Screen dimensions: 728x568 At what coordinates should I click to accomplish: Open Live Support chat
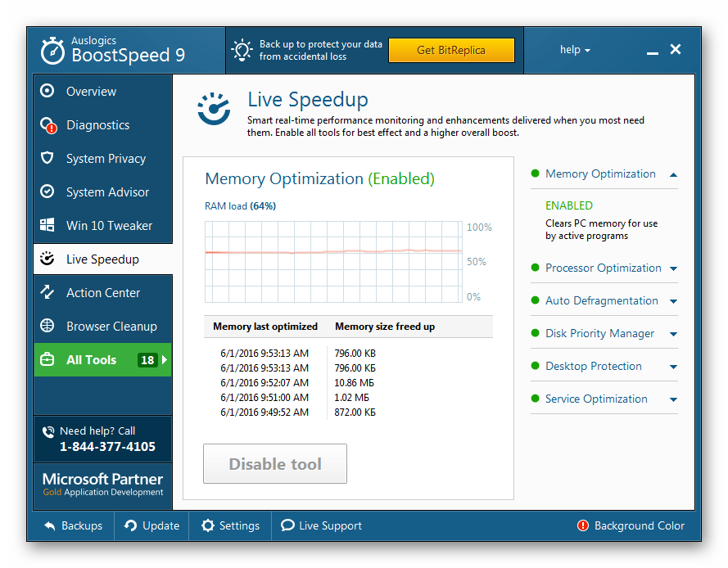point(321,526)
